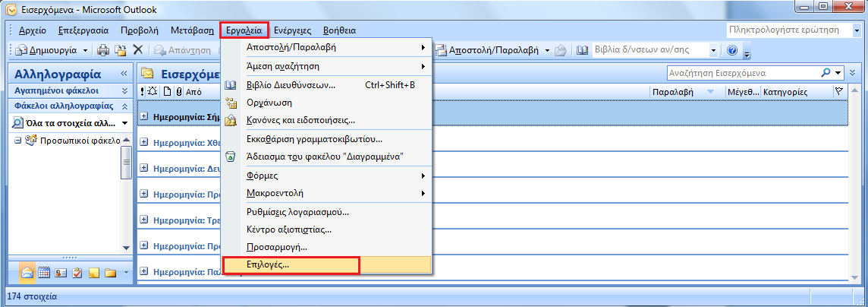Image resolution: width=868 pixels, height=307 pixels.
Task: Click the magnifier icon in Αναζήτηση Εισερχόμενα box
Action: click(826, 73)
